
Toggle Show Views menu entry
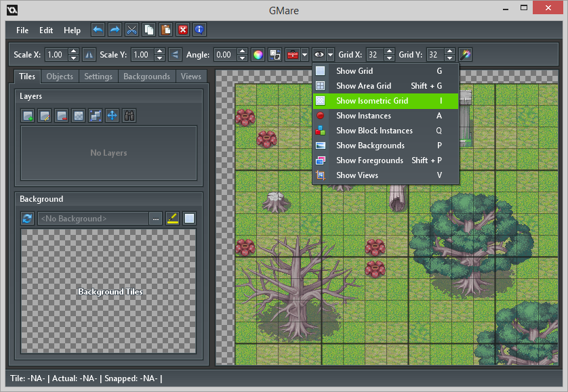click(386, 175)
